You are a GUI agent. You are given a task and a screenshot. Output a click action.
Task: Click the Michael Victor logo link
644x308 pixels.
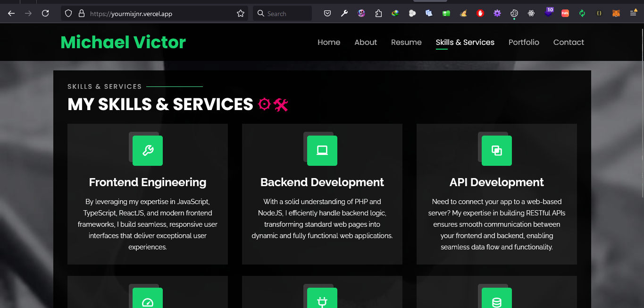tap(123, 42)
